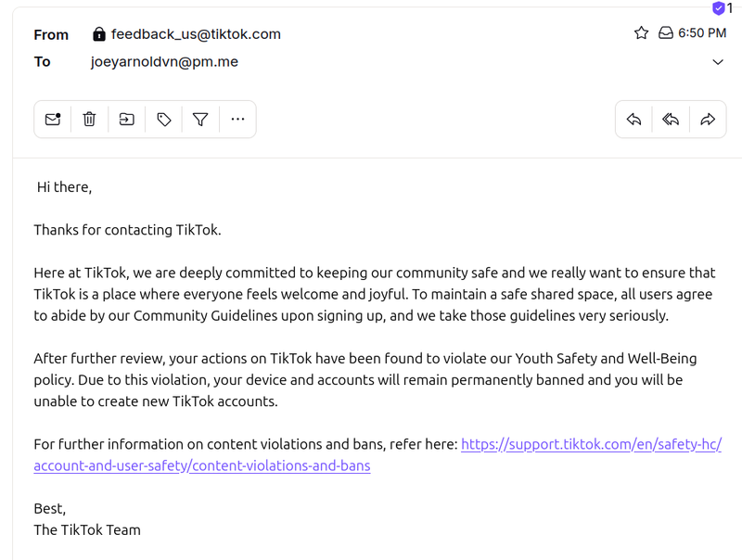Click the "From" field label

tap(51, 35)
